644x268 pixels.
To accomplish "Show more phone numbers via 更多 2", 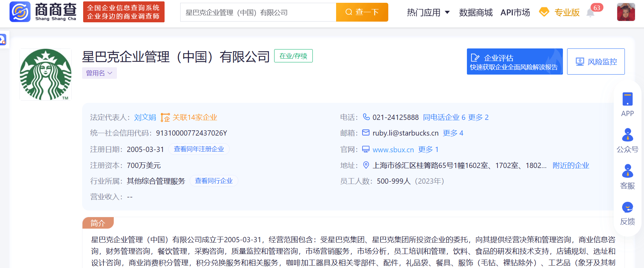I will click(x=478, y=117).
